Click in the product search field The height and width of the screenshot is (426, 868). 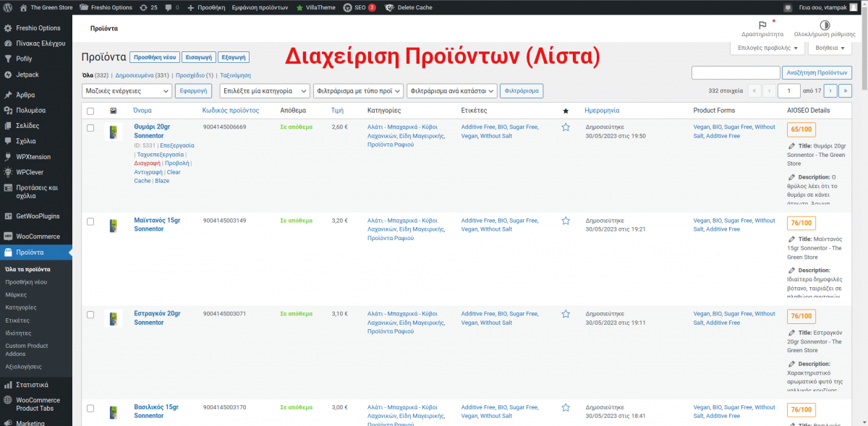pyautogui.click(x=736, y=72)
